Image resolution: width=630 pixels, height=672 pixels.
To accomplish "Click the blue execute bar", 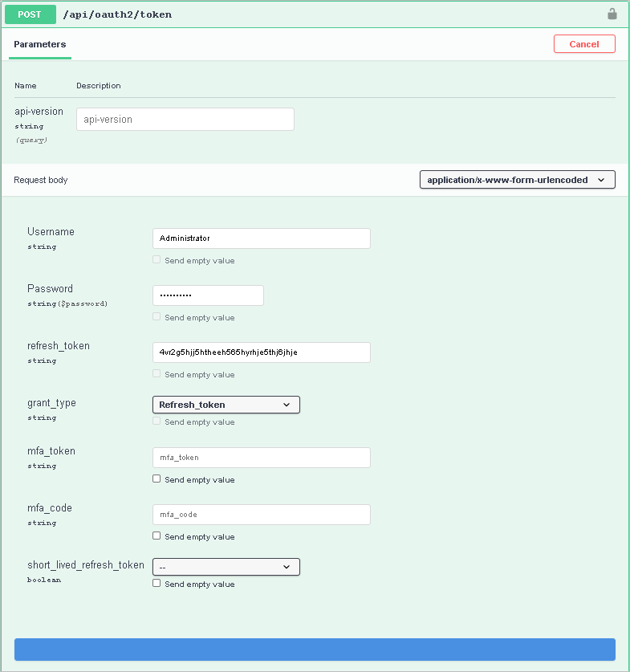I will (x=315, y=650).
